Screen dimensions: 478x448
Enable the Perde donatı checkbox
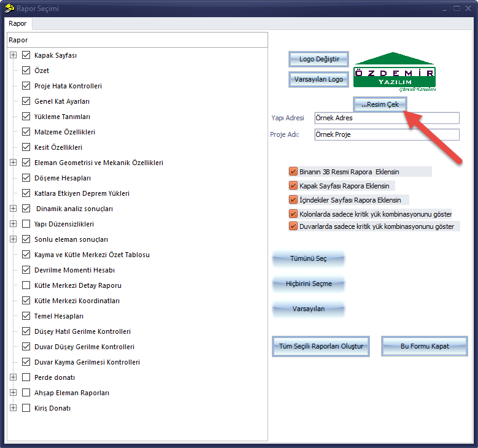tap(26, 377)
